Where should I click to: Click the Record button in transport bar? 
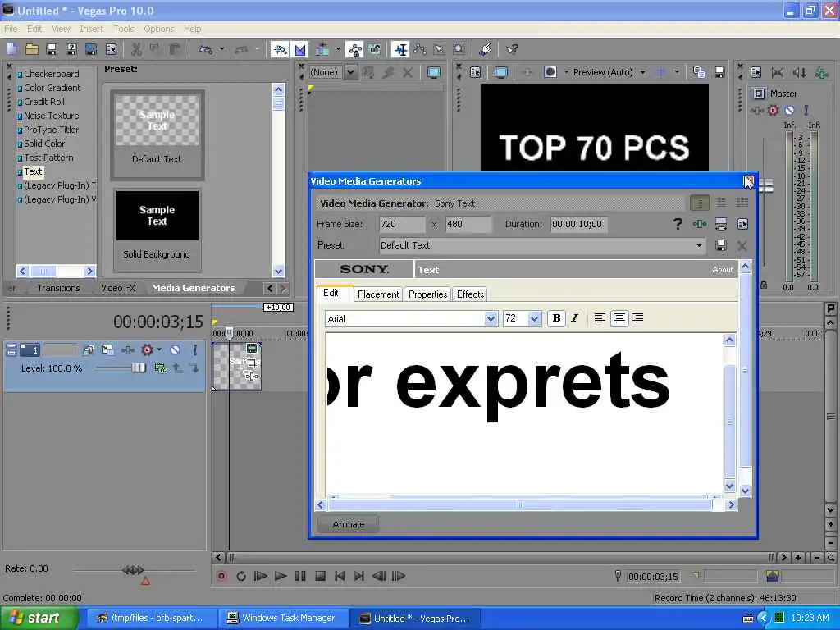pos(221,577)
